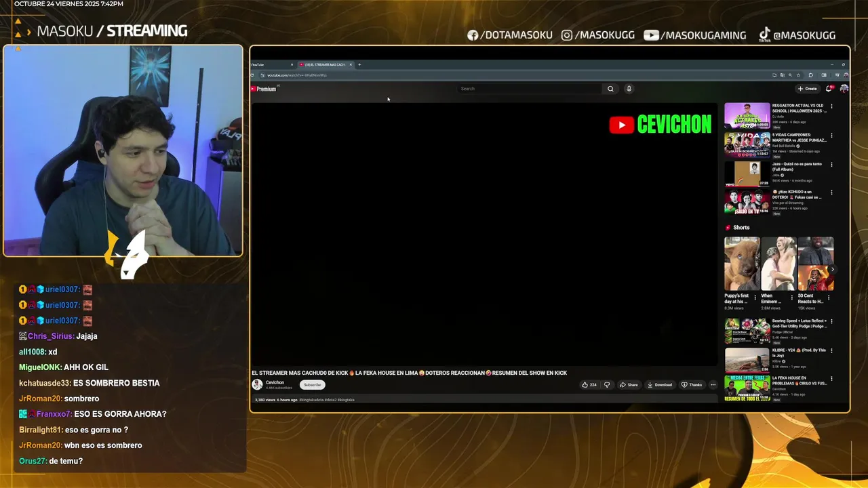Screen dimensions: 868x488
Task: Open new browser tab with plus icon
Action: (x=359, y=64)
